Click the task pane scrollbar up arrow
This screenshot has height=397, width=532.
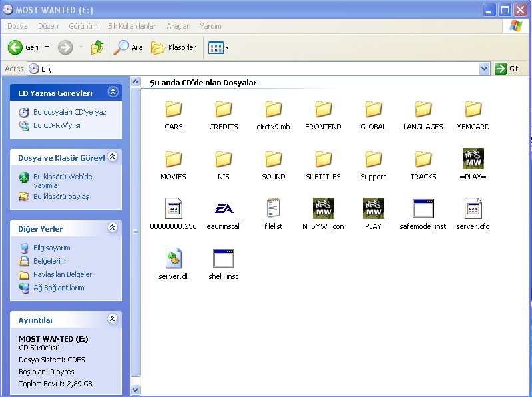[x=135, y=82]
